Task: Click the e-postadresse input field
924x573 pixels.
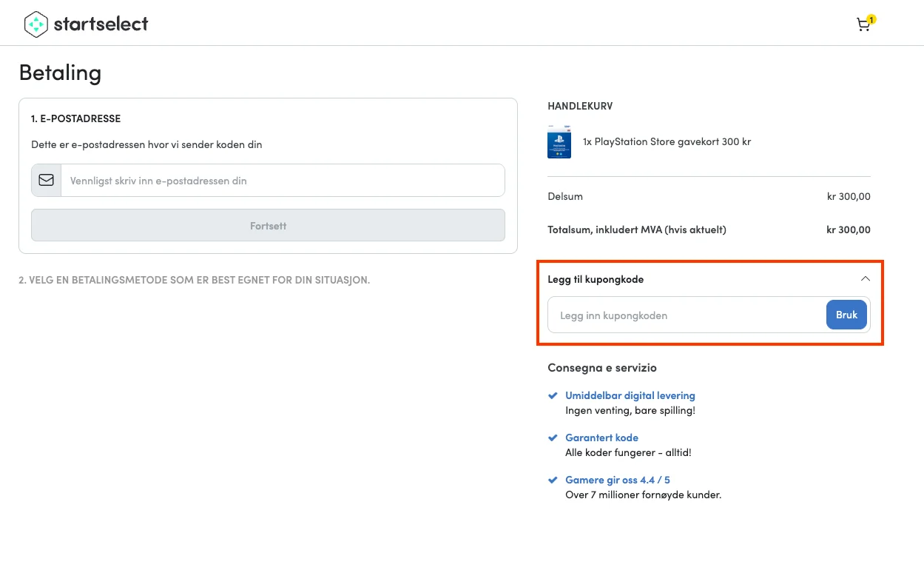Action: point(283,181)
